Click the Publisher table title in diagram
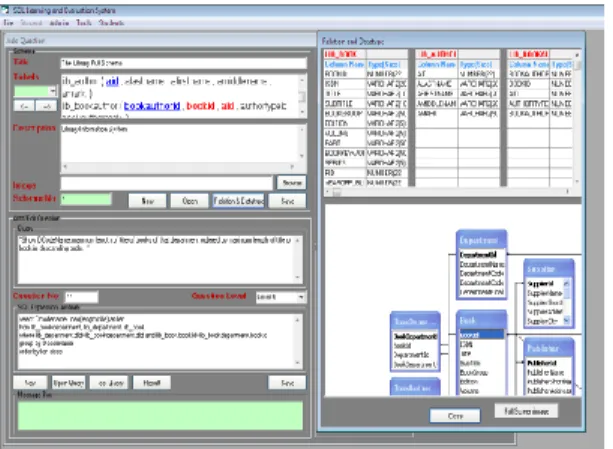 coord(543,348)
